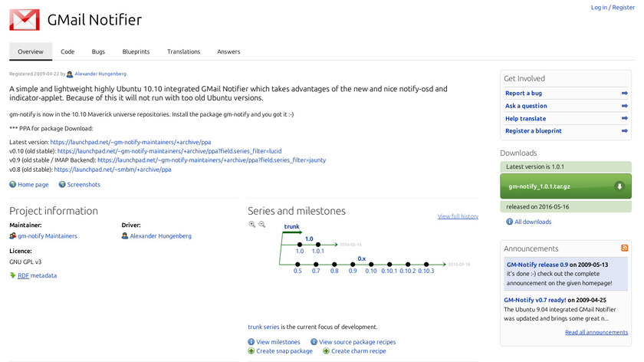Click the trunk series label in timeline

point(291,226)
